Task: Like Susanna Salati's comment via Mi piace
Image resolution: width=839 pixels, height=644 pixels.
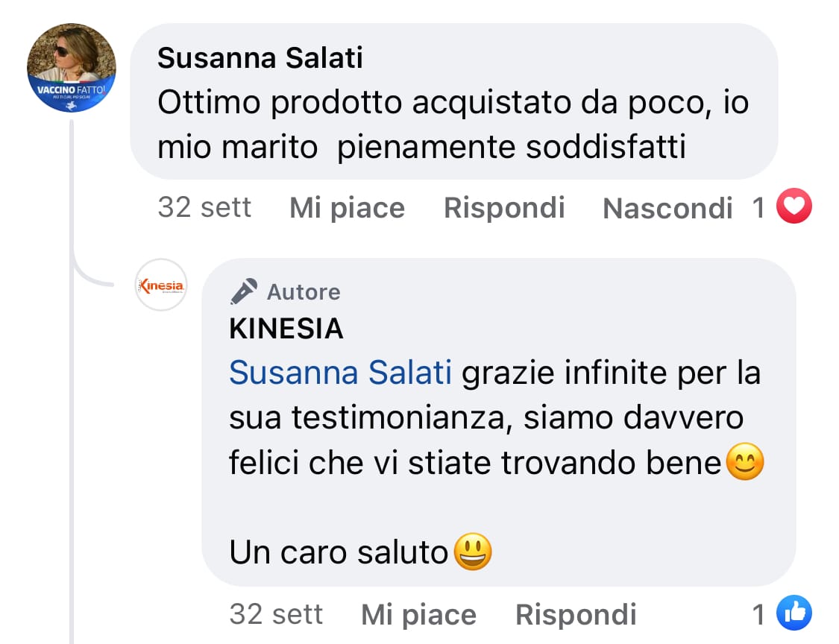Action: pos(347,208)
